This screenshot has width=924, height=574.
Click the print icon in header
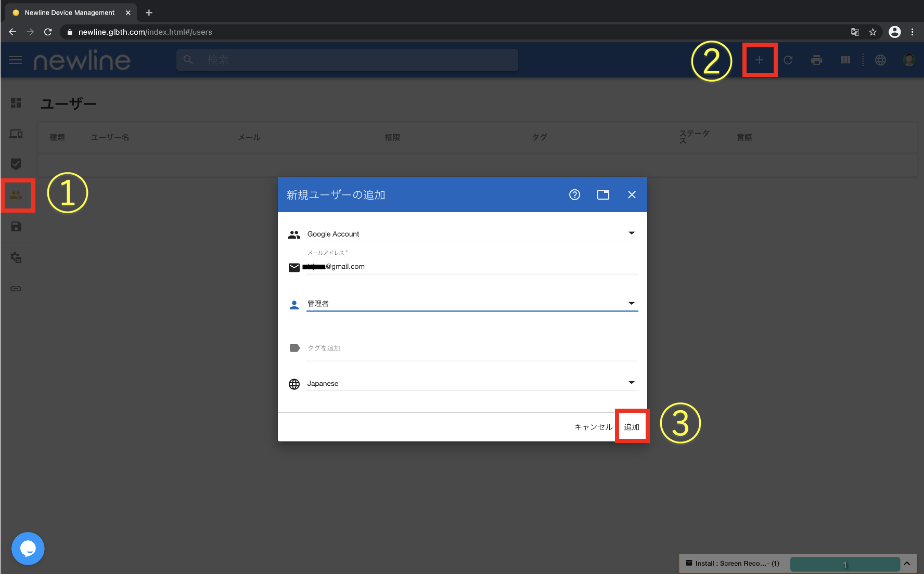point(816,60)
